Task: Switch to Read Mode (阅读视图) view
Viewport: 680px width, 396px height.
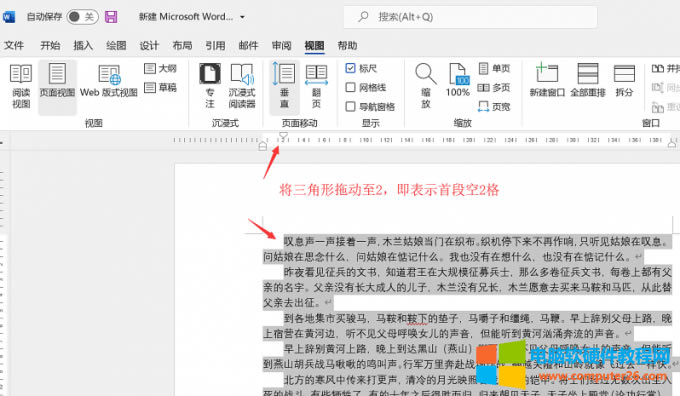Action: pos(20,86)
